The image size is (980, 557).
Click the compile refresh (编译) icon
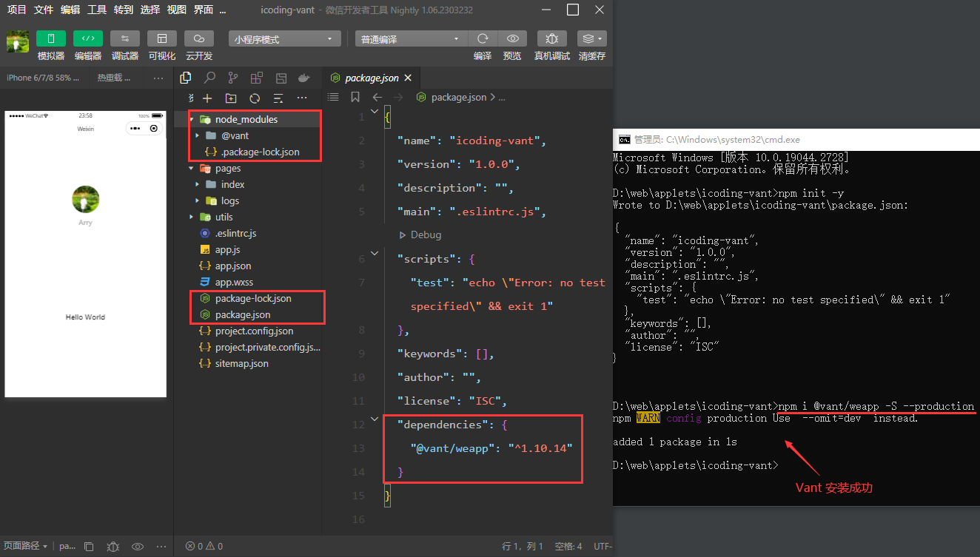coord(483,38)
